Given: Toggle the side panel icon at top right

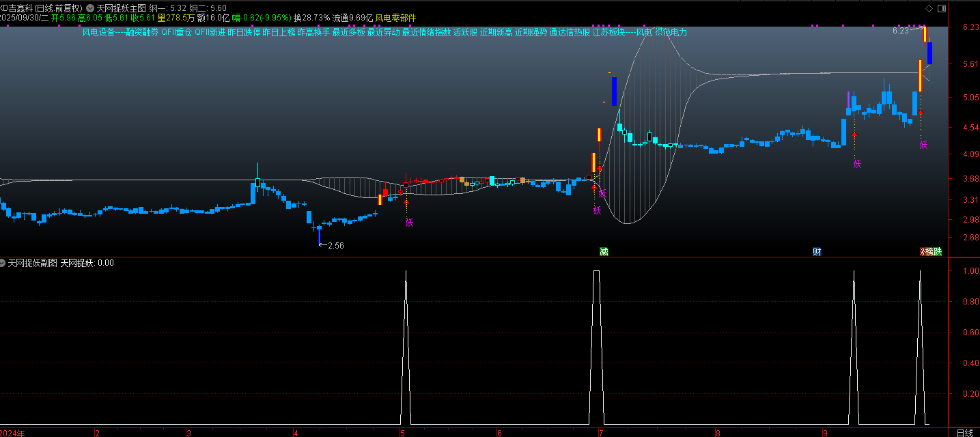Looking at the screenshot, I should point(942,8).
